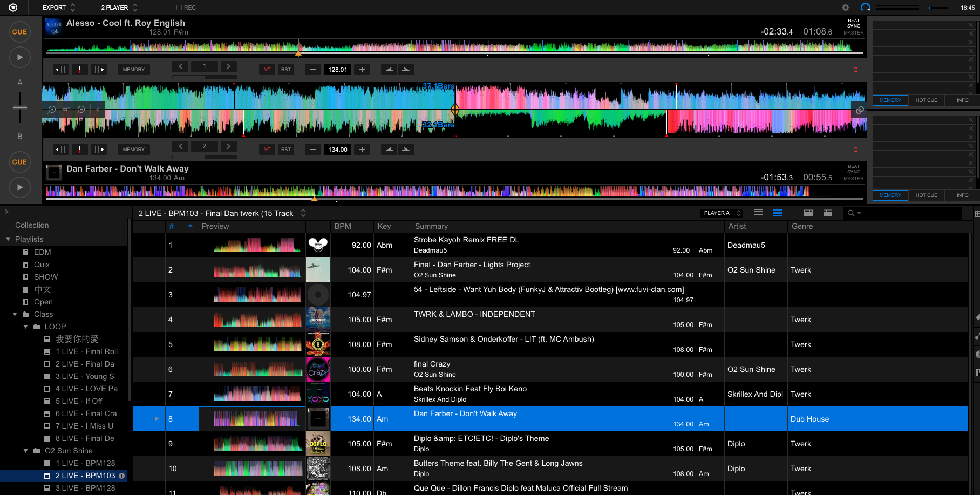Viewport: 980px width, 495px height.
Task: Open preferences with the gear icon
Action: [846, 8]
